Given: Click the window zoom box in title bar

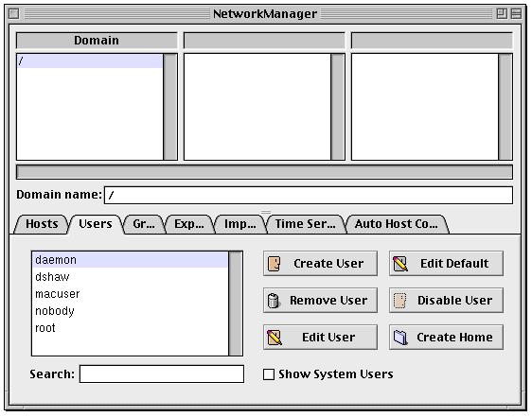Looking at the screenshot, I should pyautogui.click(x=502, y=14).
